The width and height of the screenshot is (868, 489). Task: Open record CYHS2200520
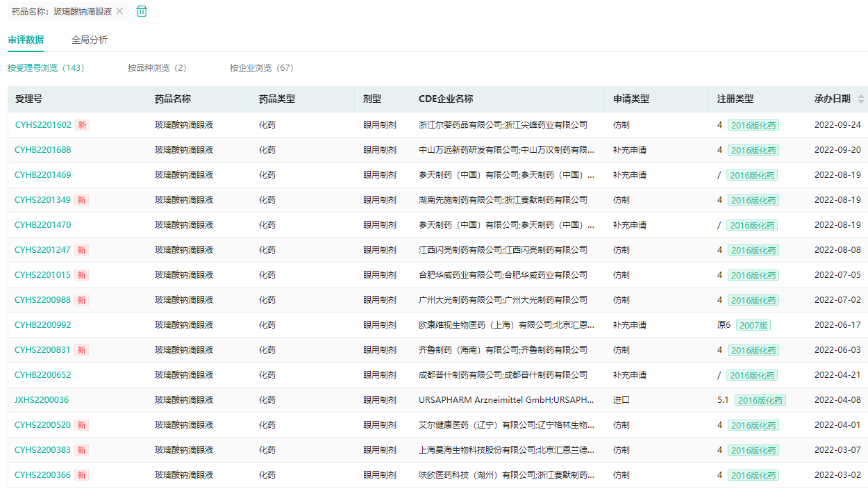[43, 425]
